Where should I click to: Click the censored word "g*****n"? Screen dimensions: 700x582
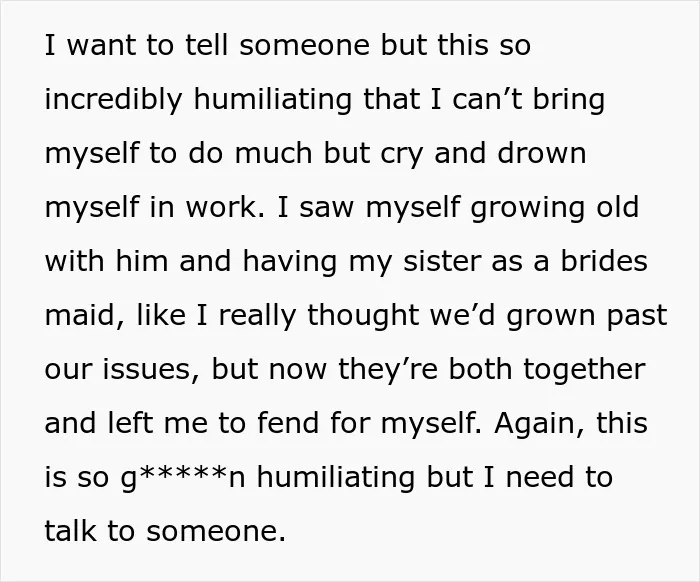point(183,477)
